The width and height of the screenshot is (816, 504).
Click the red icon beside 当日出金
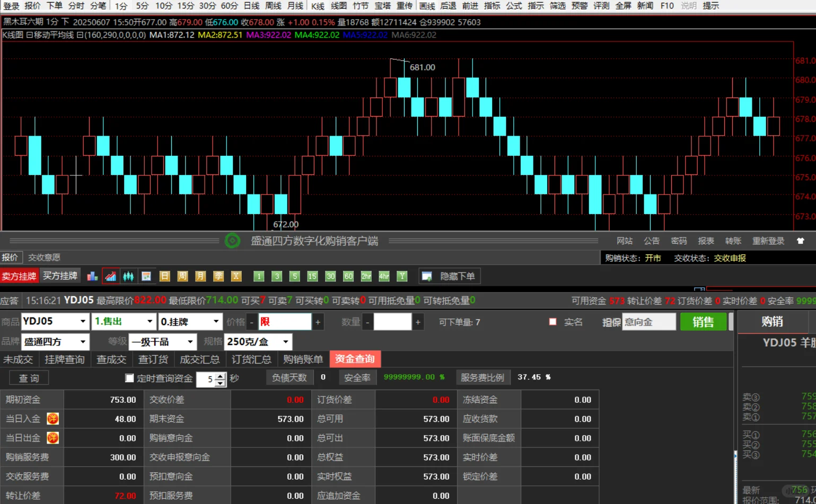[52, 438]
